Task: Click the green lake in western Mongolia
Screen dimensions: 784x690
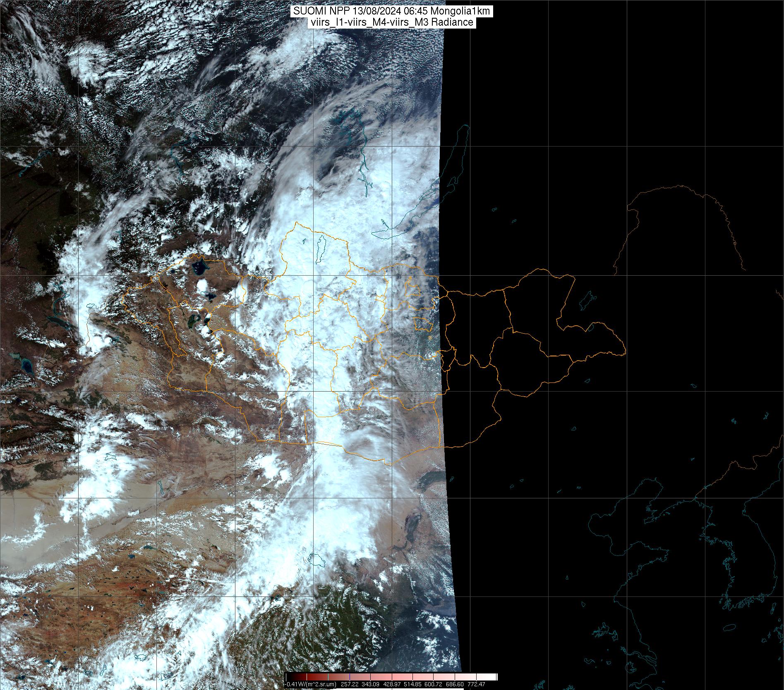Action: click(x=192, y=320)
